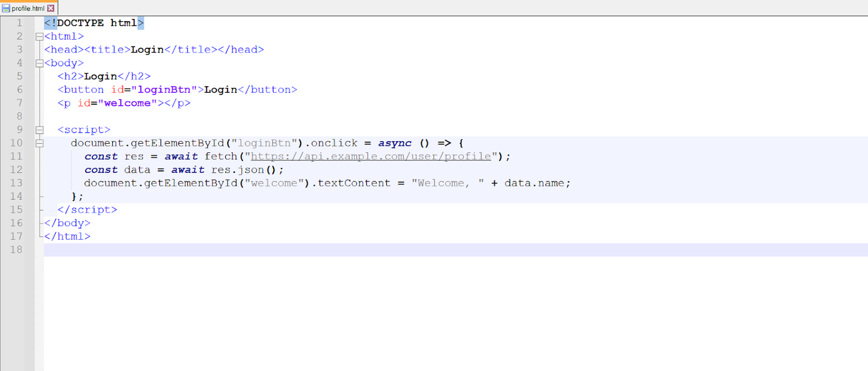The width and height of the screenshot is (868, 371).
Task: Click the saved-file disk icon on profile.html tab
Action: (x=6, y=8)
